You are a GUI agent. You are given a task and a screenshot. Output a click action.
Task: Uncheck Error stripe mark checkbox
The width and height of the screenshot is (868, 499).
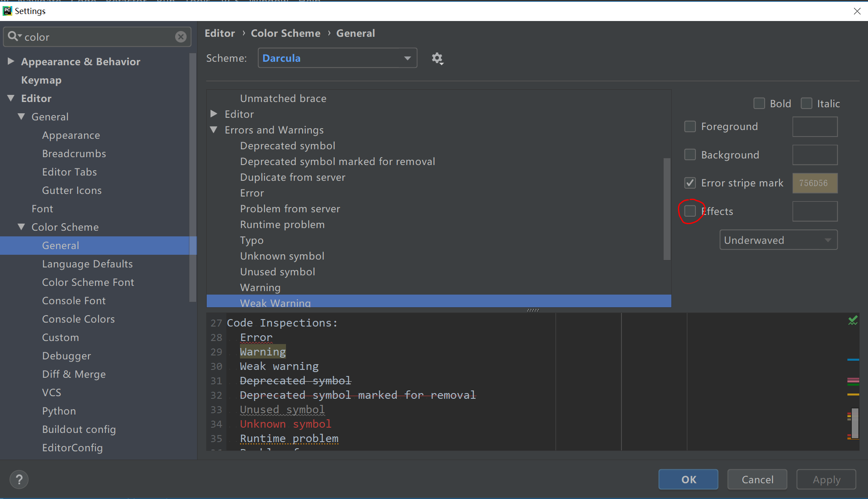(690, 183)
